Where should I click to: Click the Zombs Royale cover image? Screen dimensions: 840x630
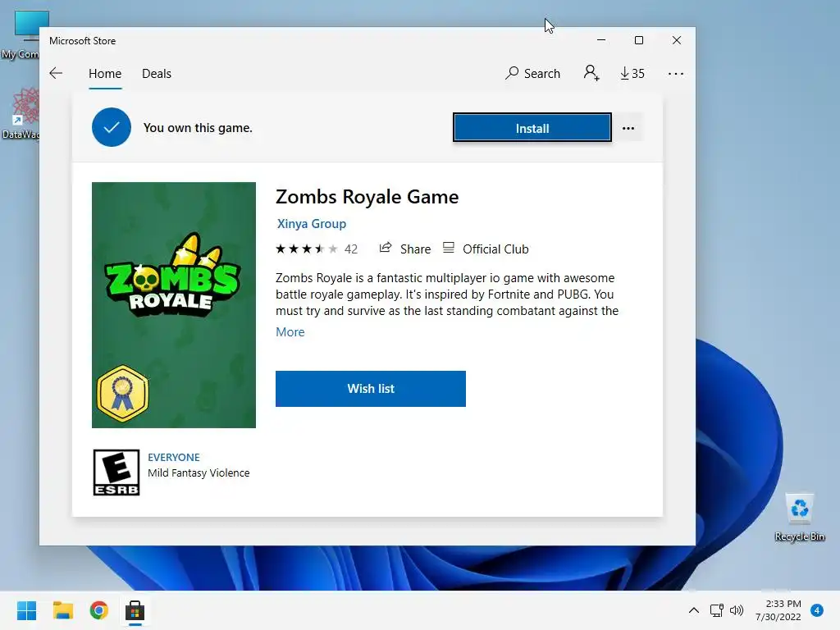(x=174, y=305)
